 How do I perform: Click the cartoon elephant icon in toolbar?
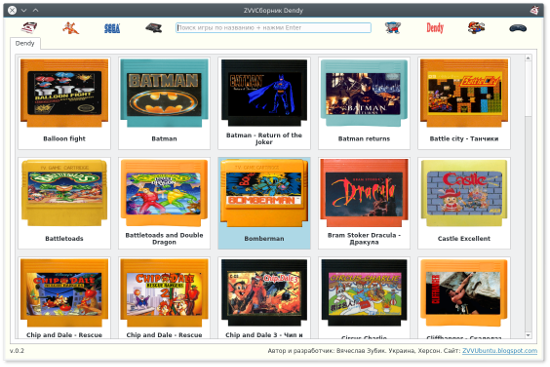point(393,27)
